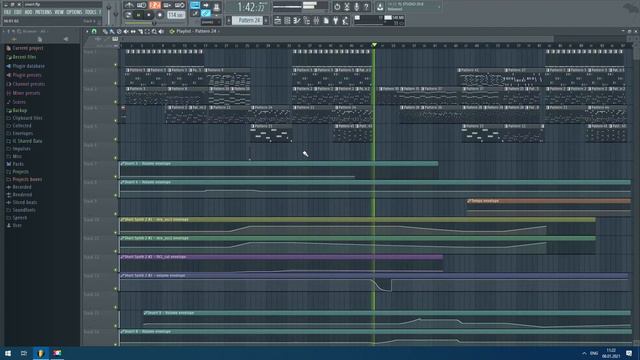
Task: Open the playlist options menu arrow
Action: [87, 31]
